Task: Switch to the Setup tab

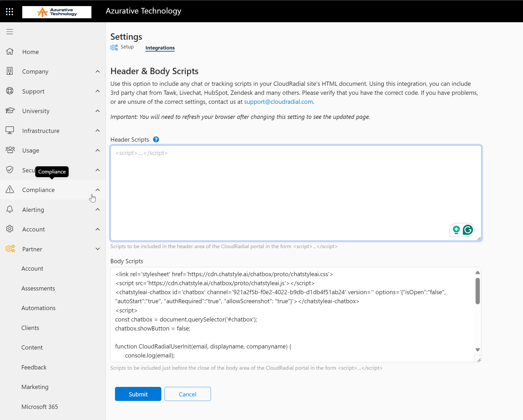Action: point(127,47)
